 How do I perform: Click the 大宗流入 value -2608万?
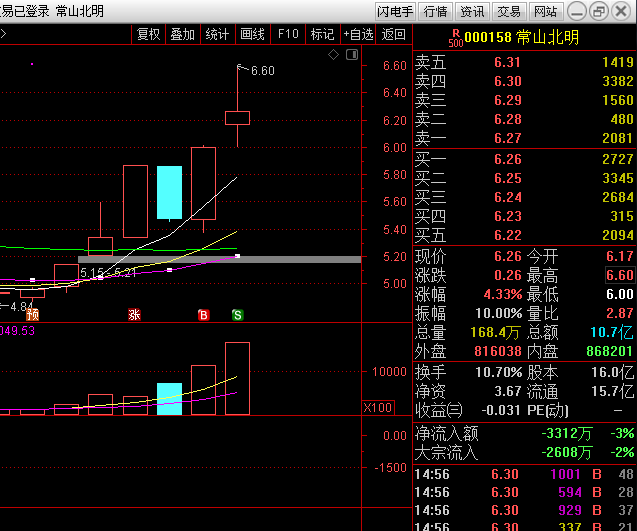coord(567,452)
